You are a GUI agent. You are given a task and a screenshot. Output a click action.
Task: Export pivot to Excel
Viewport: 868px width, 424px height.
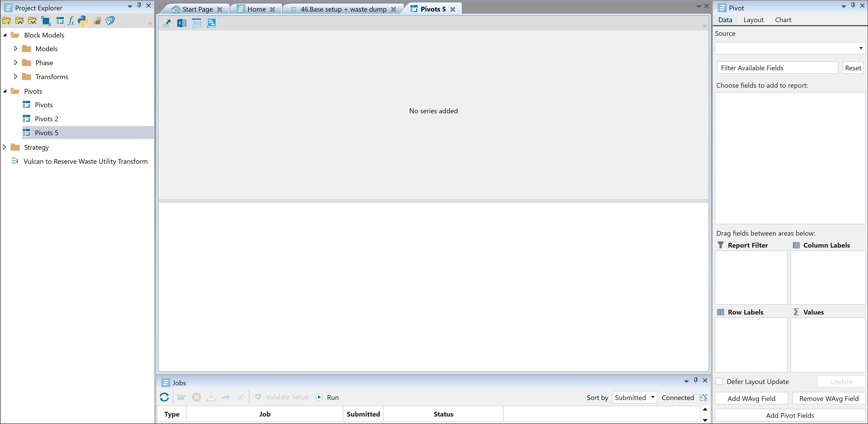tap(182, 23)
